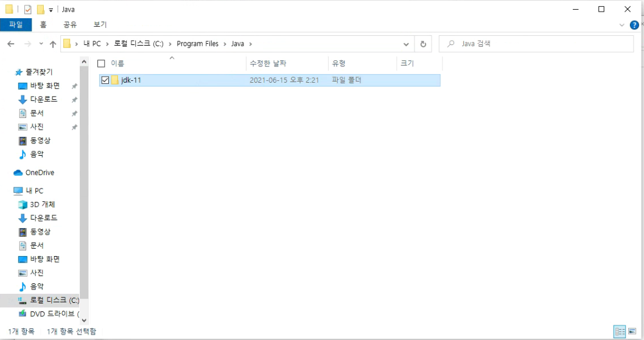Go forward with the right arrow
This screenshot has width=644, height=340.
(x=27, y=44)
